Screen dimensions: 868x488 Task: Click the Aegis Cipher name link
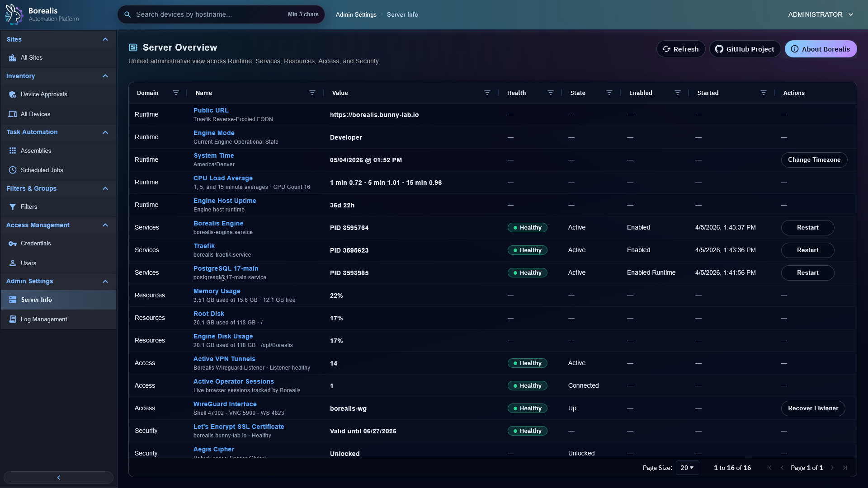pyautogui.click(x=214, y=449)
